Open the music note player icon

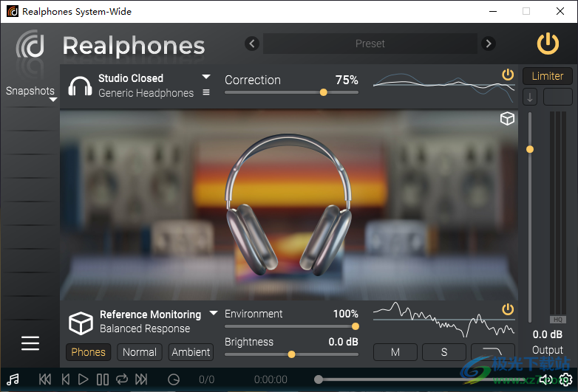coord(13,379)
